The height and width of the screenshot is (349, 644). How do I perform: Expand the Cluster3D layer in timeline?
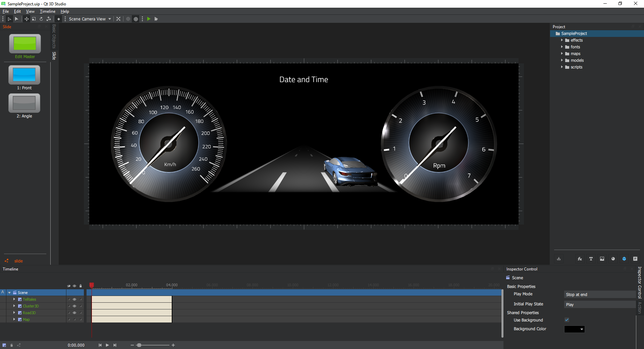point(14,306)
